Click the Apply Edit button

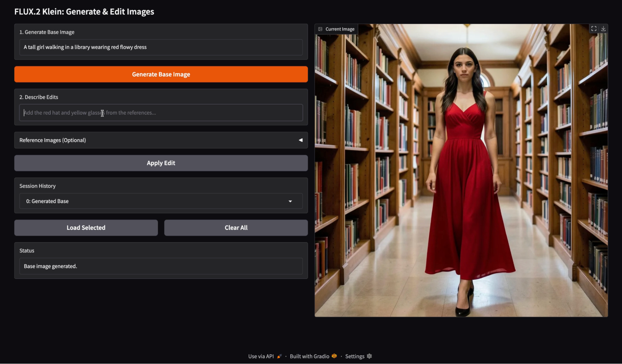[x=161, y=163]
